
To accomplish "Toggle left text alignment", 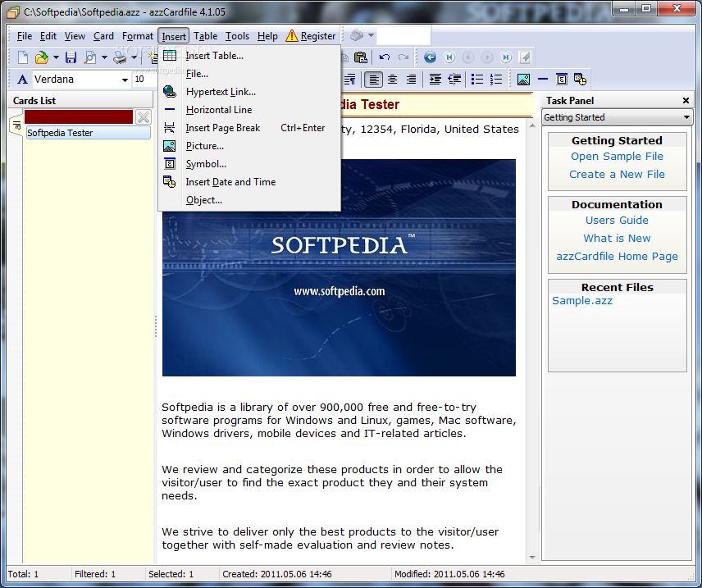I will pyautogui.click(x=373, y=80).
